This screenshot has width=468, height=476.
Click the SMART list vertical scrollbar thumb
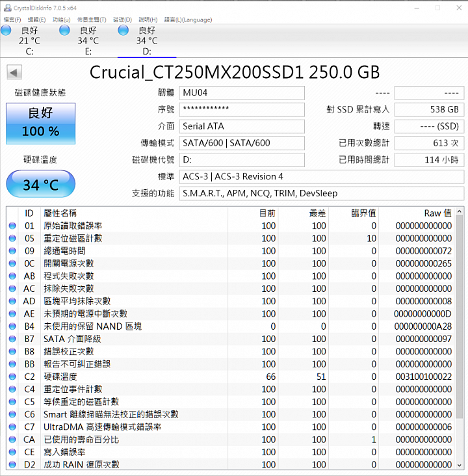(x=460, y=317)
